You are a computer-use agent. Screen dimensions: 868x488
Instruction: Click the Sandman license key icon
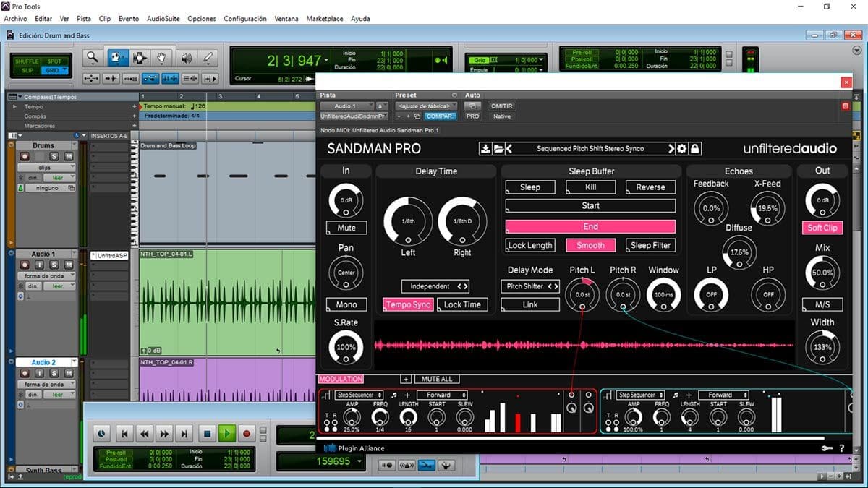[x=827, y=448]
